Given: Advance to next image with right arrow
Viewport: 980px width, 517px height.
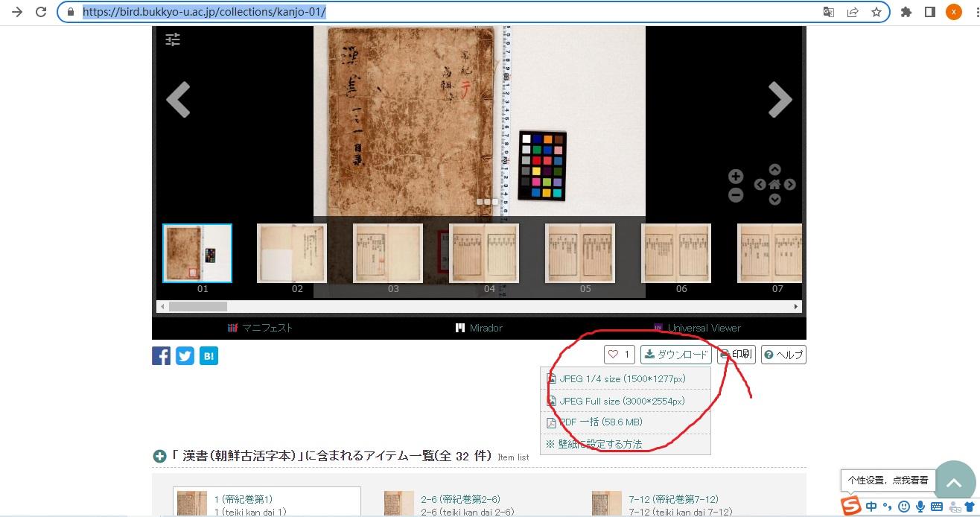Looking at the screenshot, I should [x=780, y=100].
